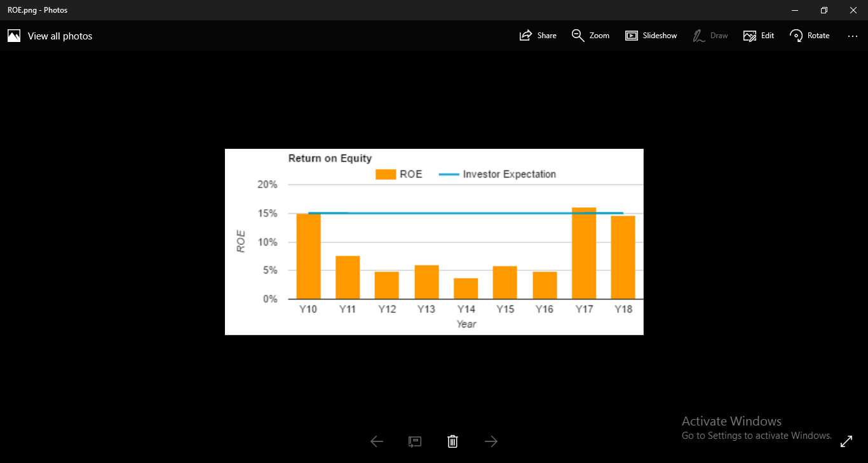
Task: Delete the current photo
Action: (452, 441)
